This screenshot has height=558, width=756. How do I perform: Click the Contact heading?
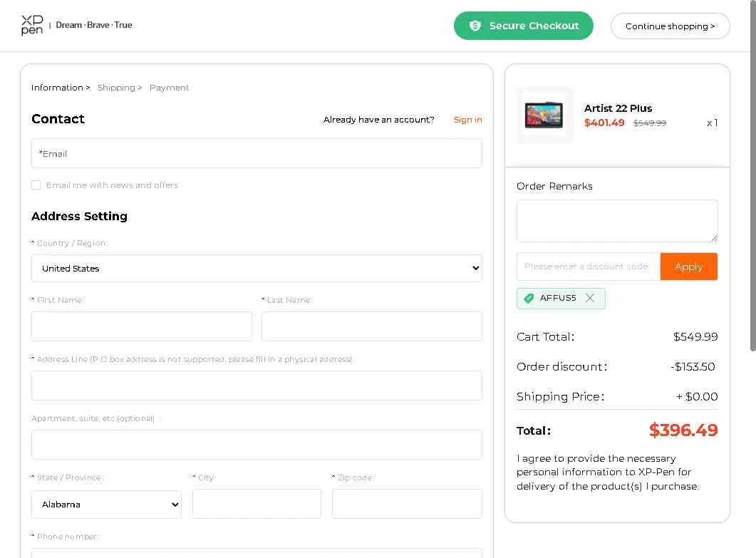click(x=58, y=118)
